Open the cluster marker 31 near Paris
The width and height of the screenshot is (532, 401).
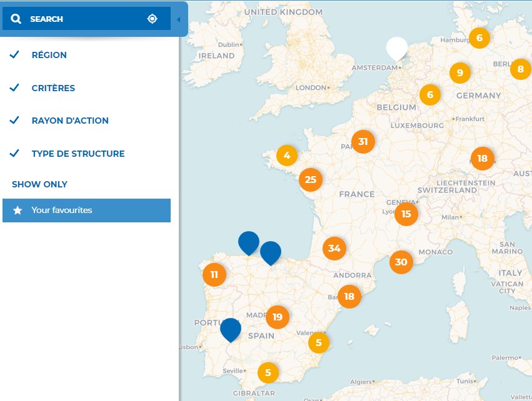[x=363, y=141]
